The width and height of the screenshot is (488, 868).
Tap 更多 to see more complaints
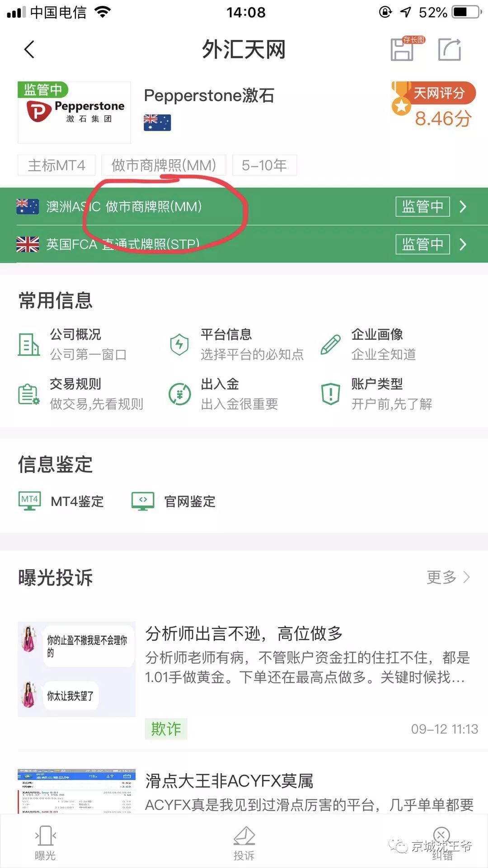448,577
